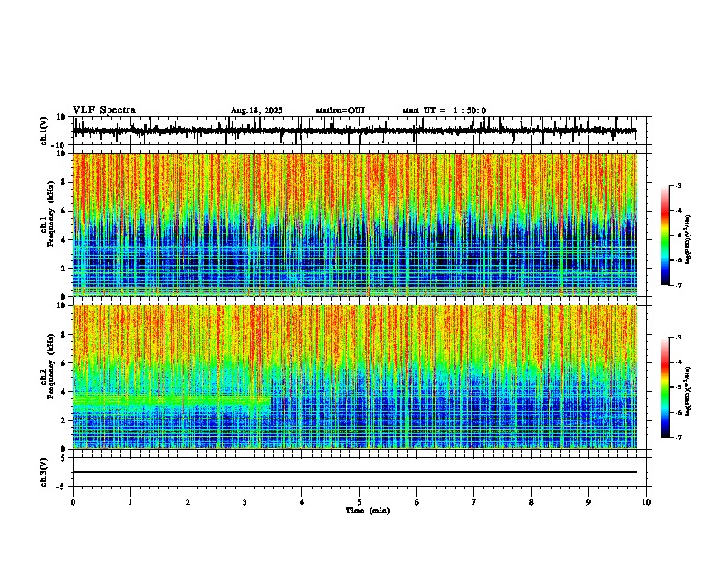Click the "-3" label on ch.2 color bar
The image size is (728, 563).
(678, 338)
